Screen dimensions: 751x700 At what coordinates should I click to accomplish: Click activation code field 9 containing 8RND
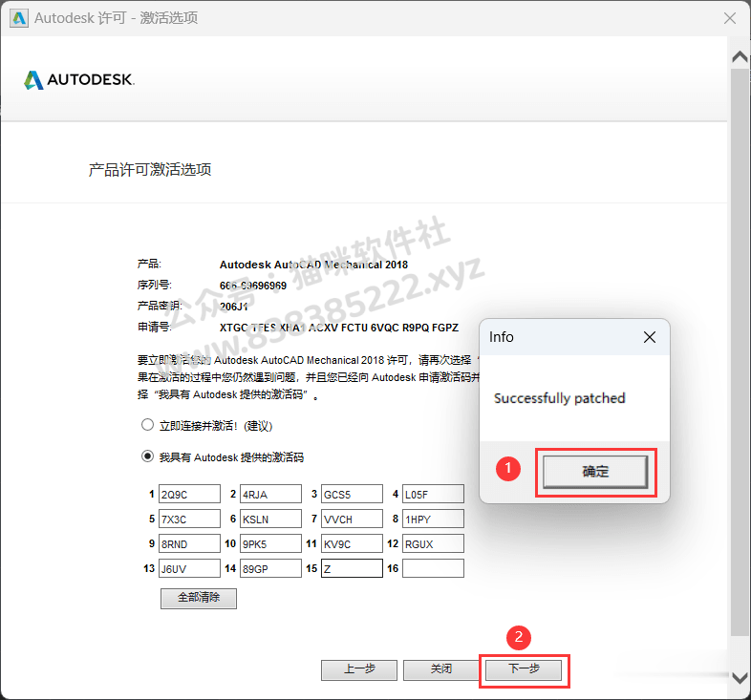pos(190,544)
